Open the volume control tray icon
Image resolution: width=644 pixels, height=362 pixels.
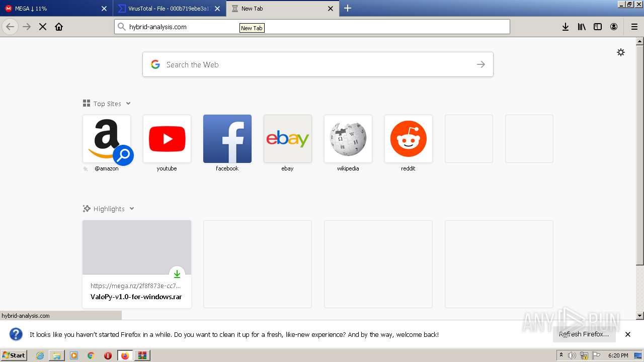click(572, 355)
